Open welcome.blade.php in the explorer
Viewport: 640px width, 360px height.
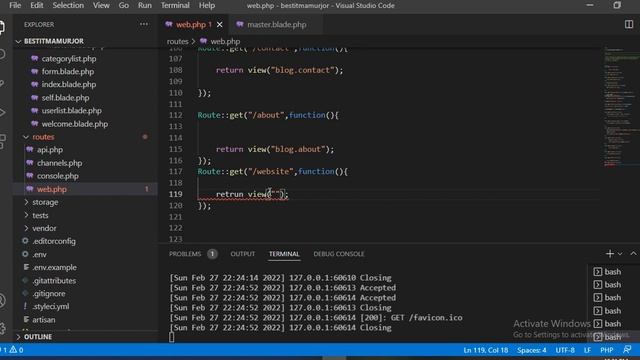click(x=75, y=124)
